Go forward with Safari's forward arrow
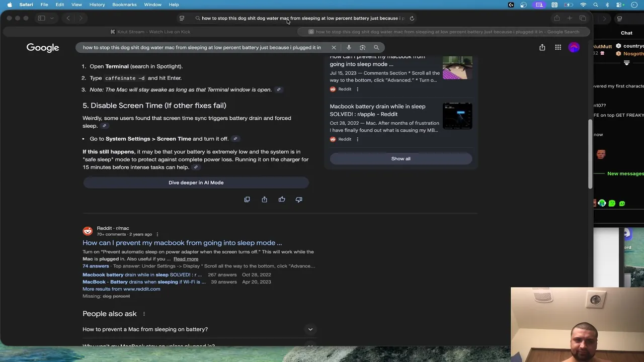The image size is (644, 362). pyautogui.click(x=80, y=18)
